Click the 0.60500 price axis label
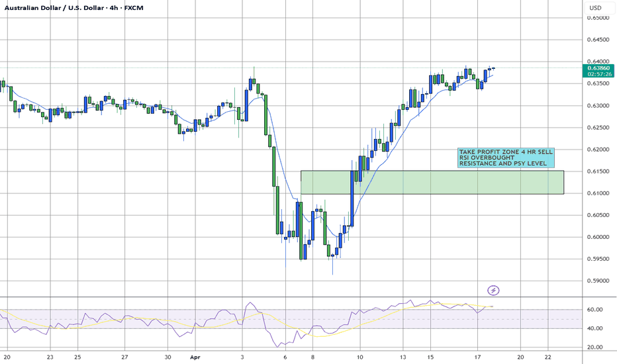 coord(598,215)
